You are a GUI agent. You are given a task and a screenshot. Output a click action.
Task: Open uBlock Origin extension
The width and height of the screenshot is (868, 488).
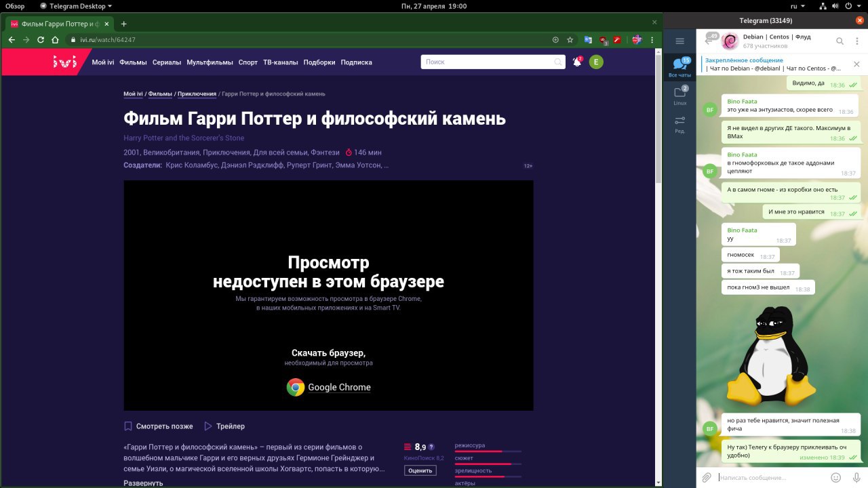click(604, 40)
